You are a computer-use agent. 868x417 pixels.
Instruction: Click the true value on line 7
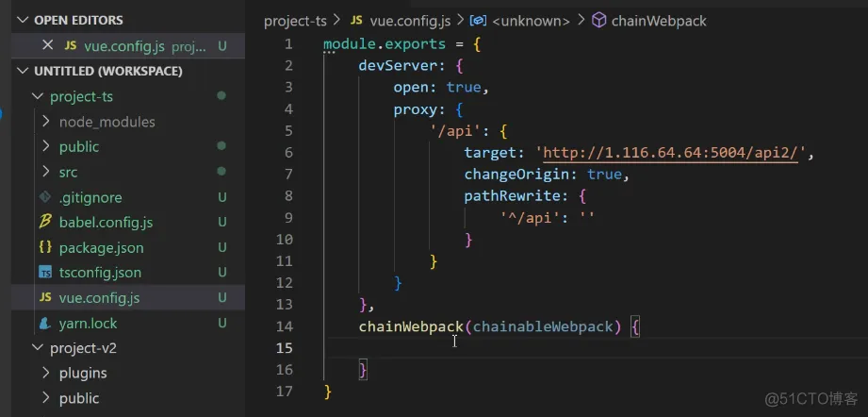604,175
